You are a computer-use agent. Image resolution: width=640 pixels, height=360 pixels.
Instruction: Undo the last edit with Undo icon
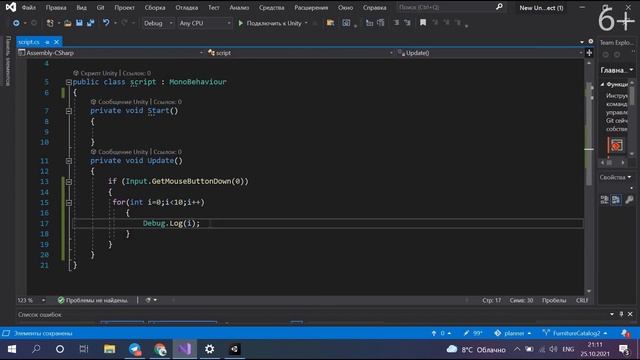[x=106, y=23]
